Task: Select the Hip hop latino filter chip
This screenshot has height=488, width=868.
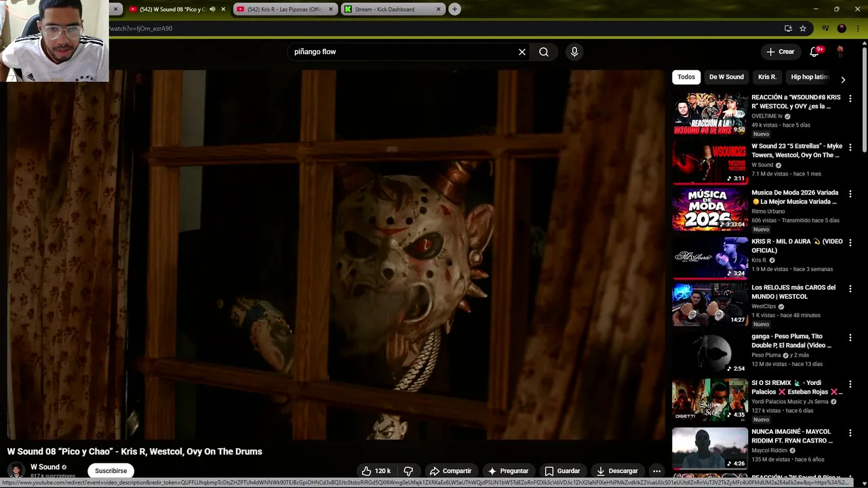Action: (810, 77)
